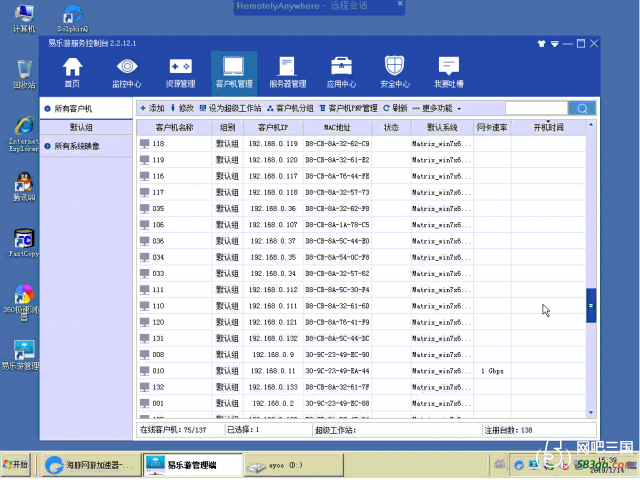This screenshot has height=480, width=640.
Task: Click 修改 toolbar button
Action: tap(182, 108)
